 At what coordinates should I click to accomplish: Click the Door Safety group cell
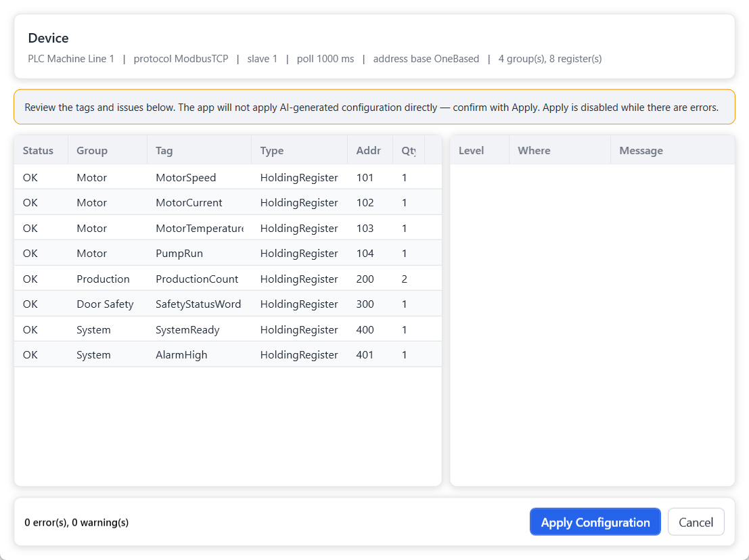(x=108, y=304)
